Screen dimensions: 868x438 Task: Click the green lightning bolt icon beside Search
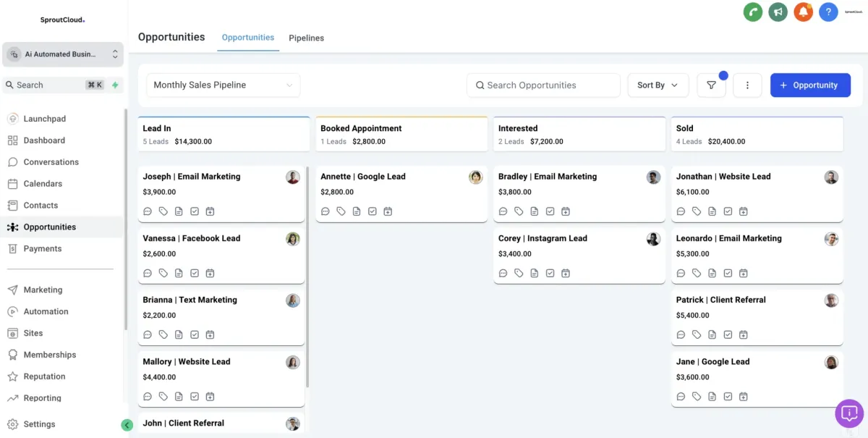point(115,85)
